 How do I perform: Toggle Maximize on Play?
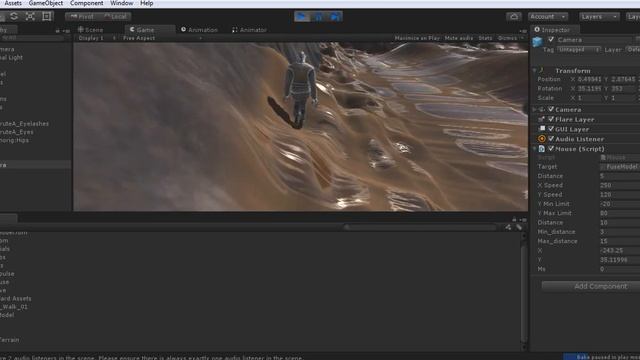point(417,38)
